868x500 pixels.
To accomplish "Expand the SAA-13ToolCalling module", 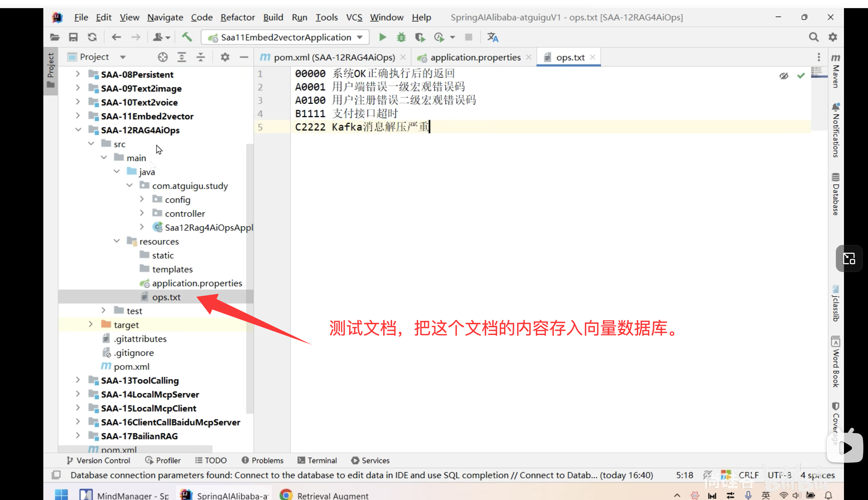I will [78, 380].
